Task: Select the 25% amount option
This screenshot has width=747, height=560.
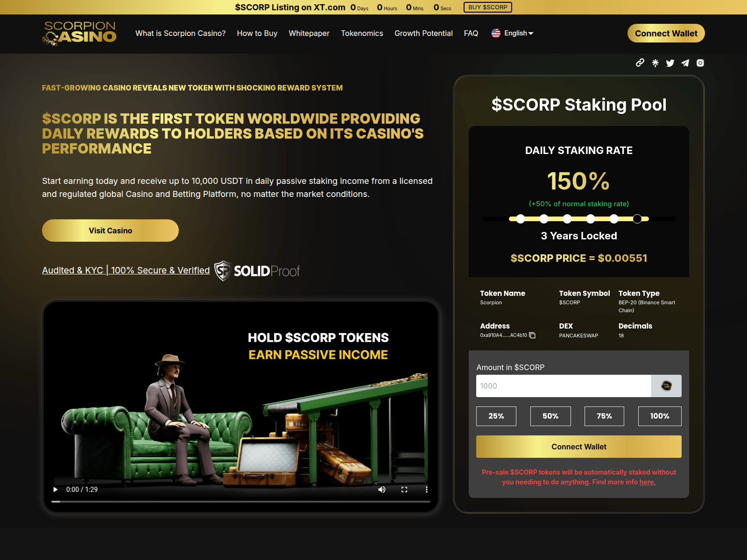Action: coord(496,416)
